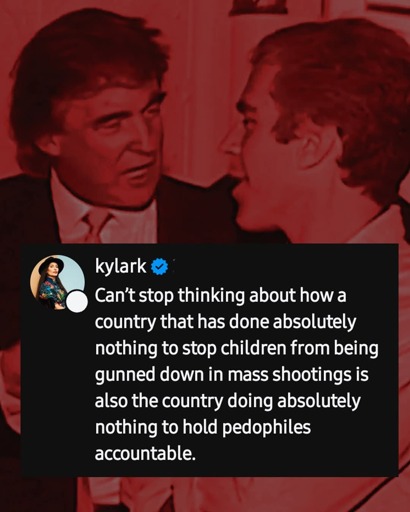Click the word "accountable." in the post
The height and width of the screenshot is (512, 410).
tap(145, 453)
